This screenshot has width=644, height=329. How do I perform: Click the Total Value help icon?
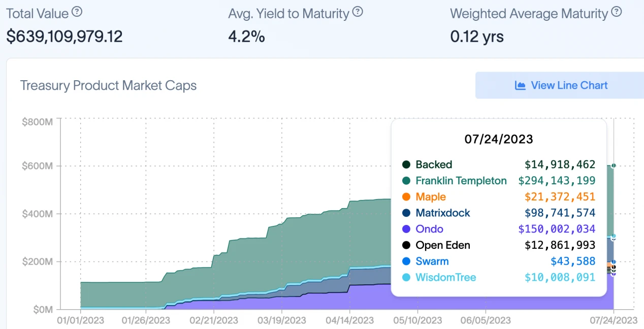point(77,12)
